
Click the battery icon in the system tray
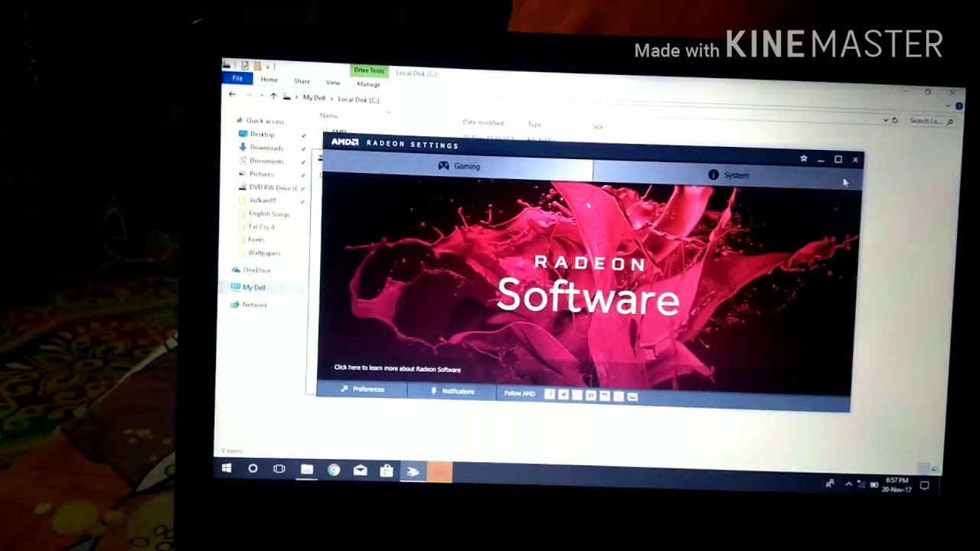pyautogui.click(x=874, y=484)
